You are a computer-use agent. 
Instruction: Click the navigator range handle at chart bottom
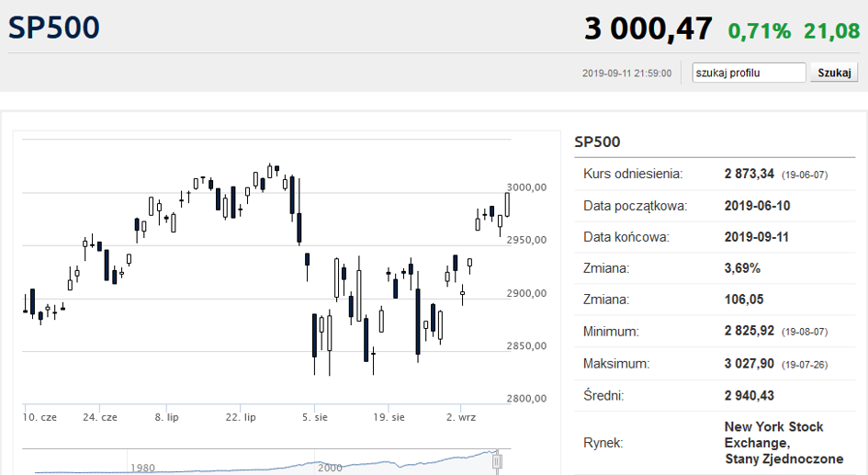tap(497, 461)
